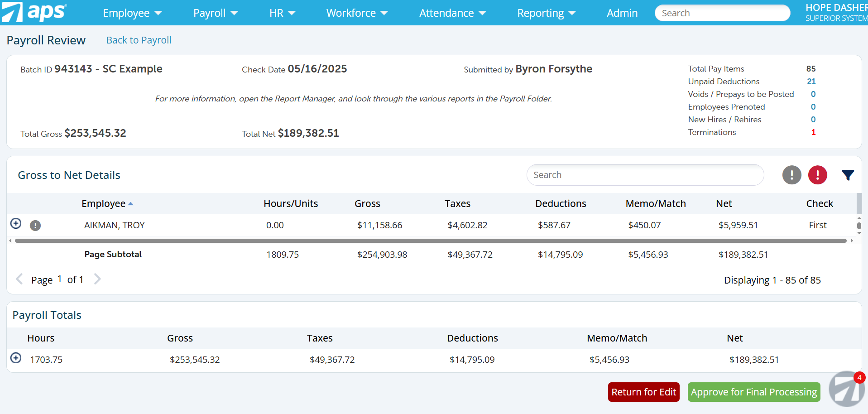Viewport: 868px width, 414px height.
Task: Click the gray warnings indicator icon
Action: point(791,175)
